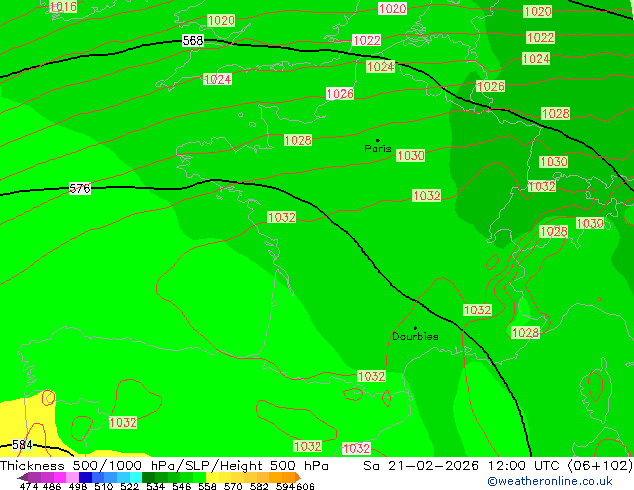This screenshot has height=490, width=634.
Task: Click the Dourbies location label
Action: pyautogui.click(x=415, y=336)
